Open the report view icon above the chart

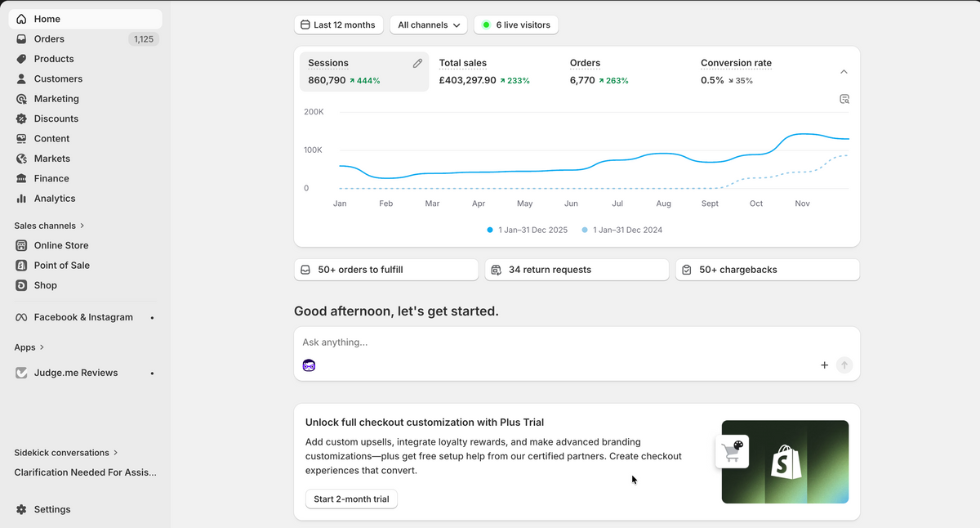click(x=844, y=99)
